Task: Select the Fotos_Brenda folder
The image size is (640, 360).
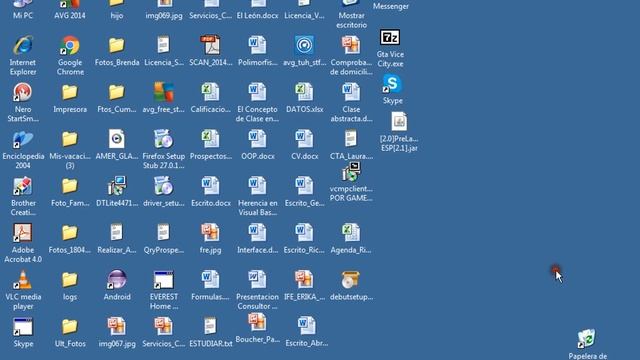Action: pyautogui.click(x=117, y=46)
